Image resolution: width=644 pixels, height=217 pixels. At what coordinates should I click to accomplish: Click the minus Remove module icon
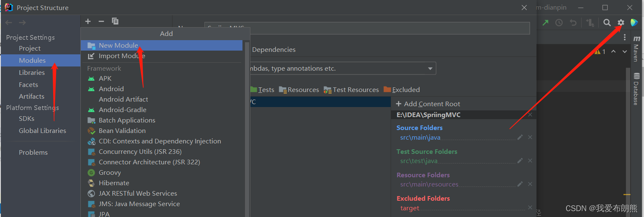click(101, 21)
